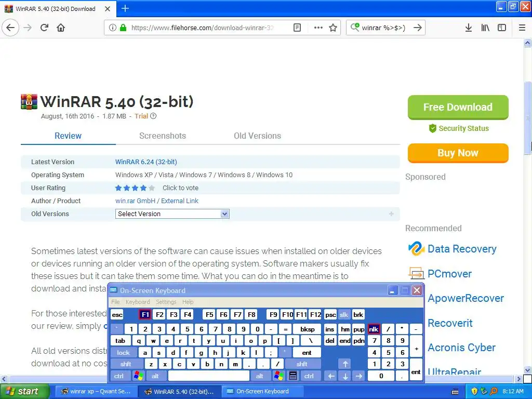Click the search go arrow
Image resolution: width=532 pixels, height=399 pixels.
click(x=418, y=28)
